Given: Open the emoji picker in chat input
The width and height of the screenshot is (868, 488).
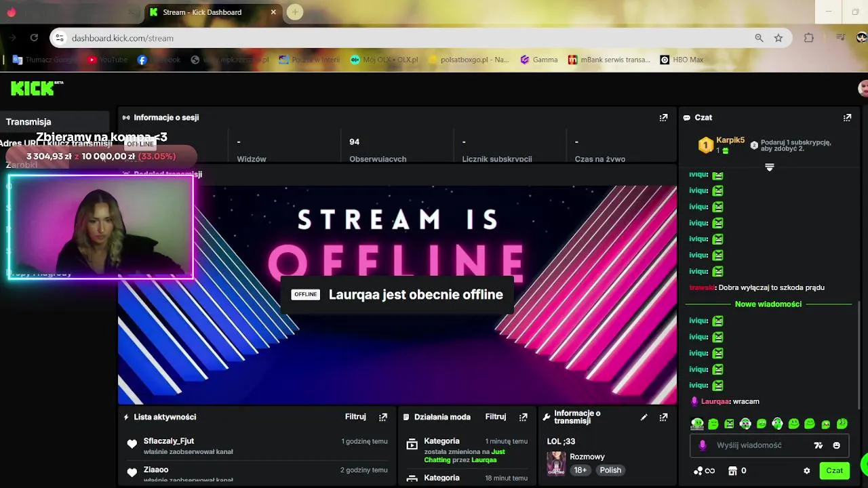Looking at the screenshot, I should click(x=836, y=445).
